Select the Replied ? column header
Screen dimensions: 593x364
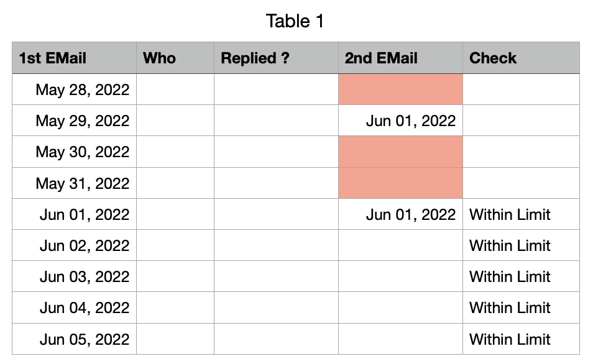[276, 58]
